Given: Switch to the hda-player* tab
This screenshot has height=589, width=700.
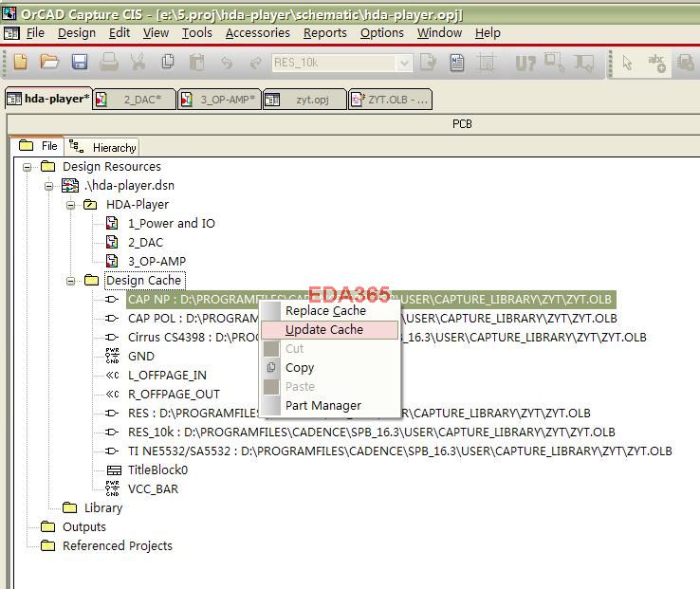Looking at the screenshot, I should (x=48, y=99).
